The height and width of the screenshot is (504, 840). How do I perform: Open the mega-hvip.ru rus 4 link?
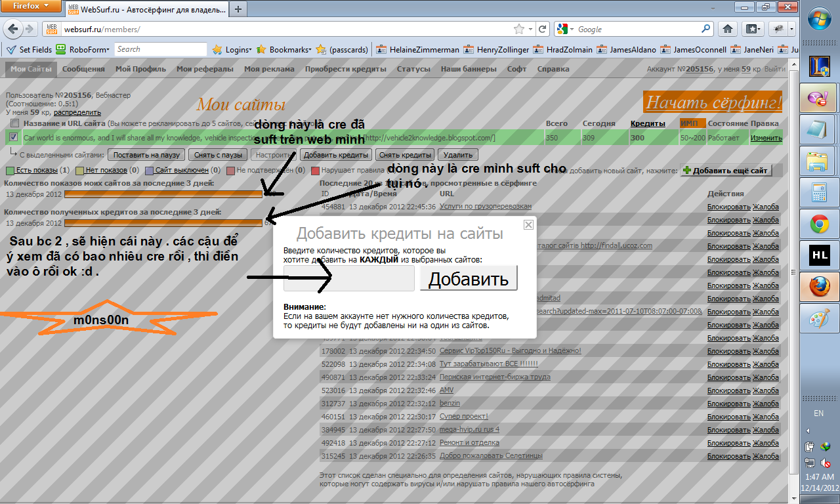[469, 429]
